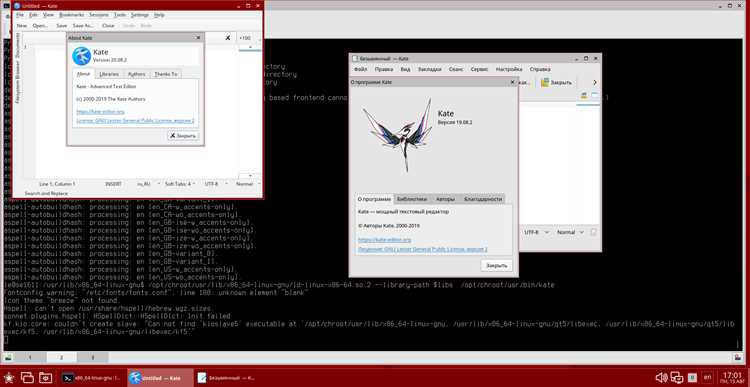Open the File menu in Untitled Kate window
The image size is (750, 387).
pos(20,15)
